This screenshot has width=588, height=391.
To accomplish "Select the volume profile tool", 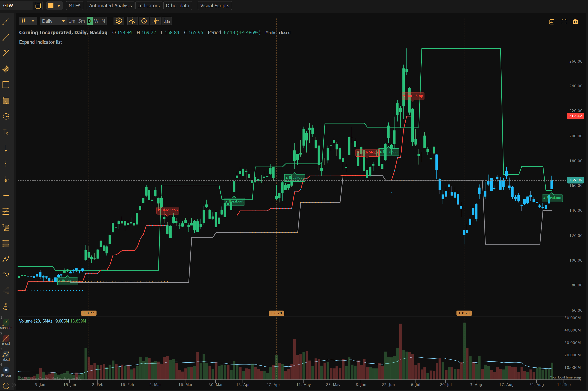I will tap(6, 291).
